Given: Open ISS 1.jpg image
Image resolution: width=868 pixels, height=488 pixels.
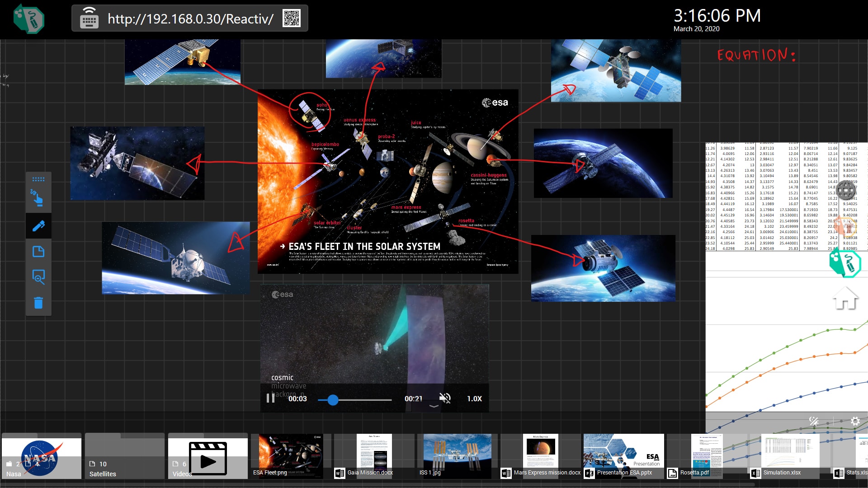Looking at the screenshot, I should click(x=457, y=456).
